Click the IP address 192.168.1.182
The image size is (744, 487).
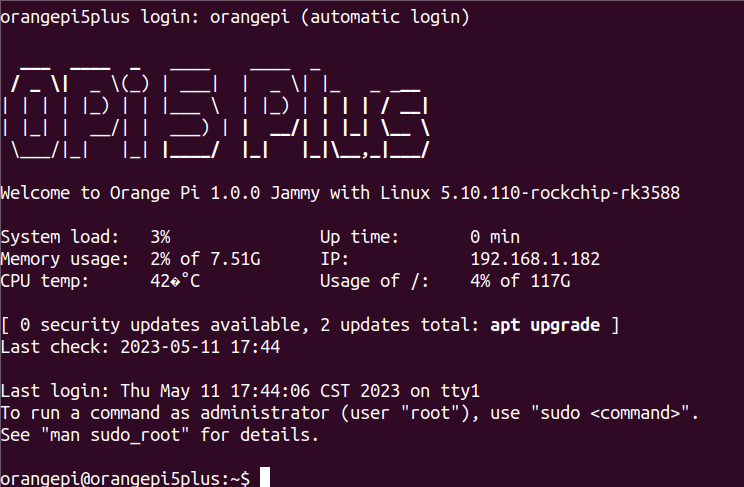point(535,259)
